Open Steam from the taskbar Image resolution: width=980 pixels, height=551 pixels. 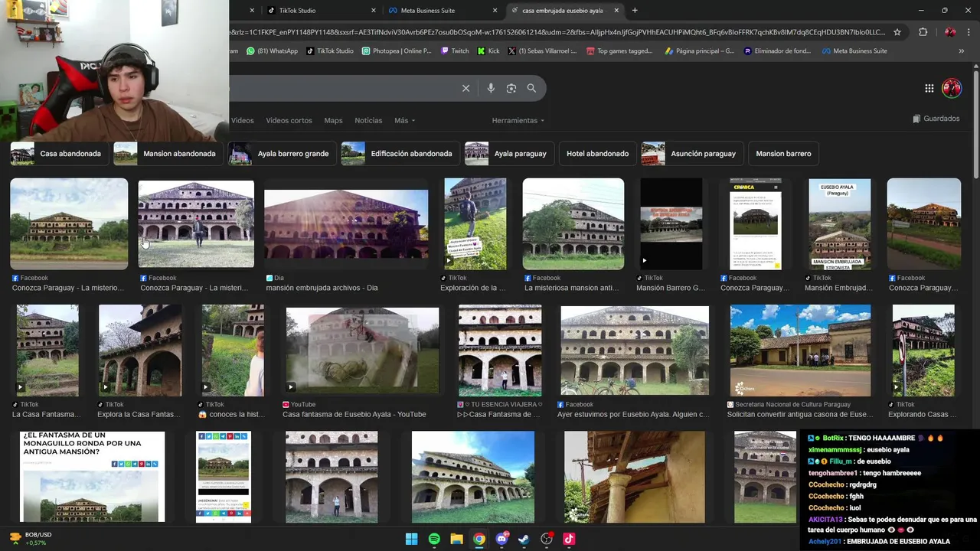[524, 539]
